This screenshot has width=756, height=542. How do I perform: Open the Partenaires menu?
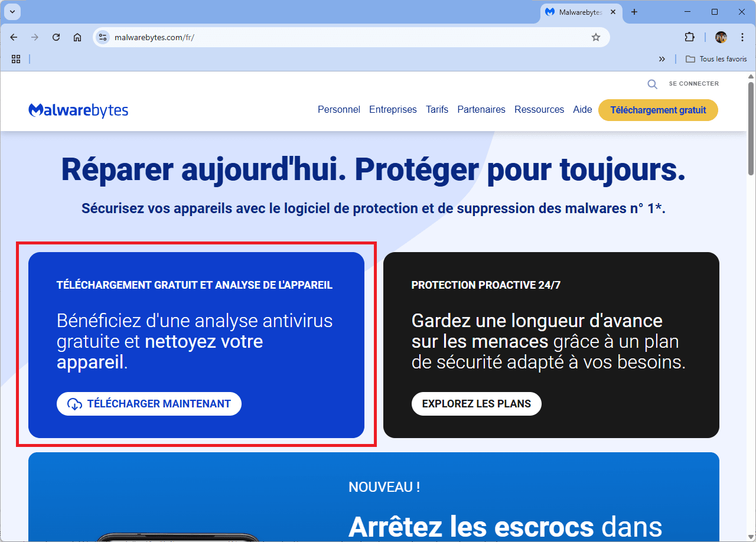(481, 110)
